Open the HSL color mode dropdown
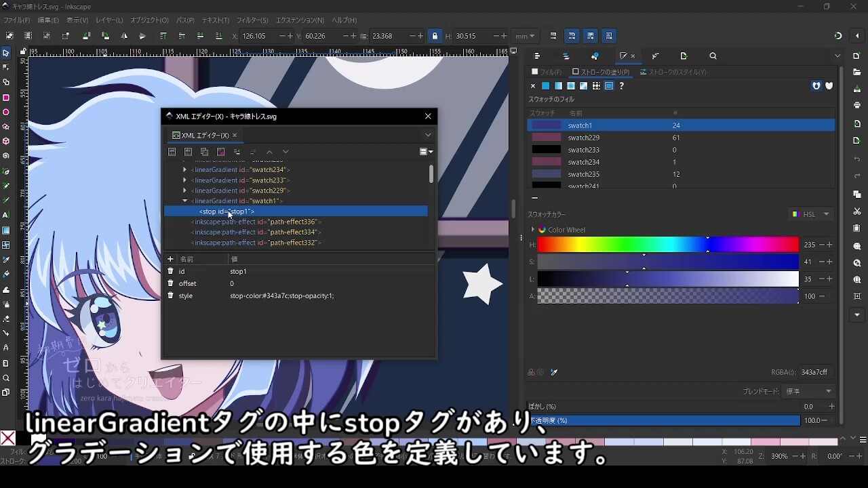 811,214
